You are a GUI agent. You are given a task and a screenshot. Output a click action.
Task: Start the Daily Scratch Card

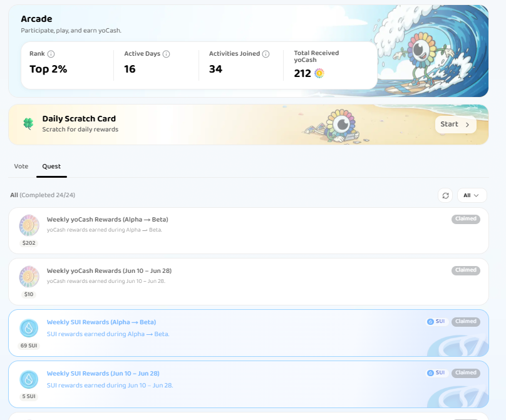click(x=455, y=125)
